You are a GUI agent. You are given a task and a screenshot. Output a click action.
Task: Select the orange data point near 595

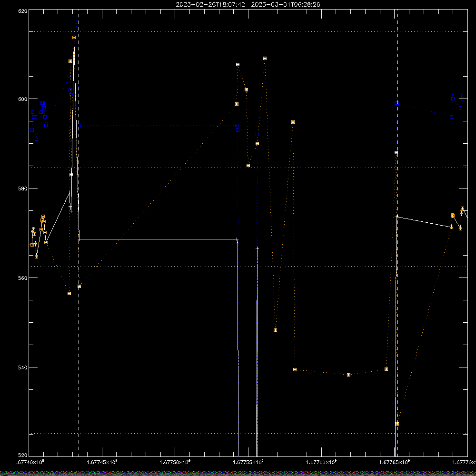point(293,122)
